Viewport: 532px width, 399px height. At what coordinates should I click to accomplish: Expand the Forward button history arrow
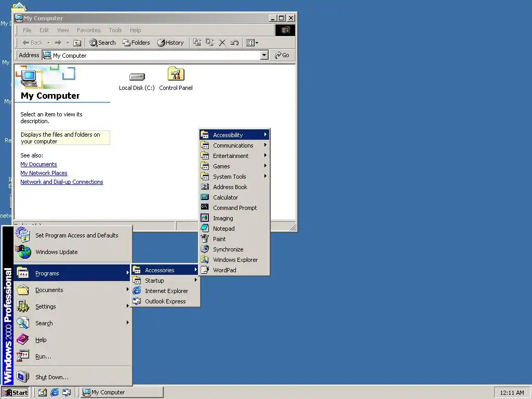pos(68,43)
